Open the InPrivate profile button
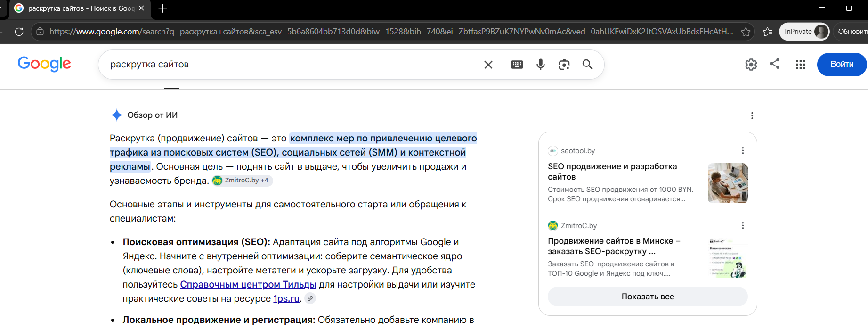This screenshot has height=330, width=868. pos(804,32)
